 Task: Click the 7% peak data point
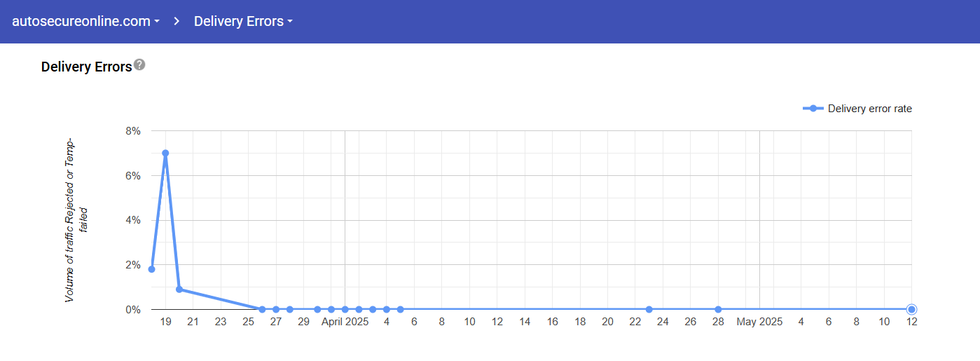tap(165, 153)
